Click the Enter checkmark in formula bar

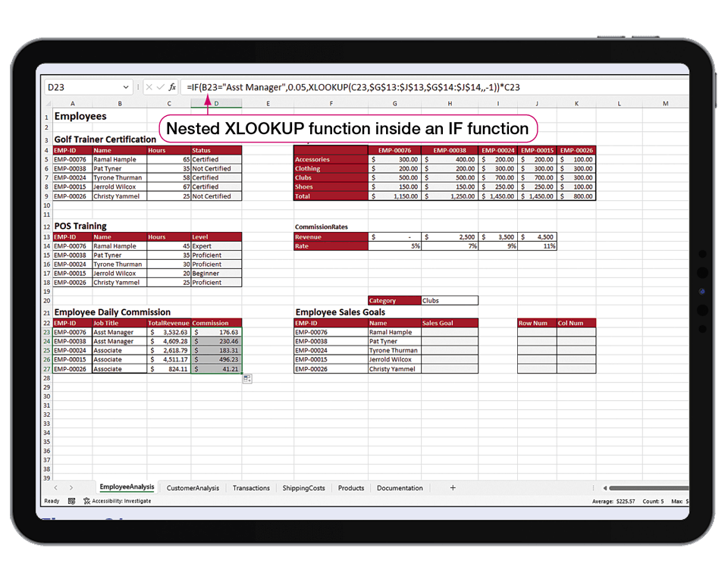(x=160, y=87)
